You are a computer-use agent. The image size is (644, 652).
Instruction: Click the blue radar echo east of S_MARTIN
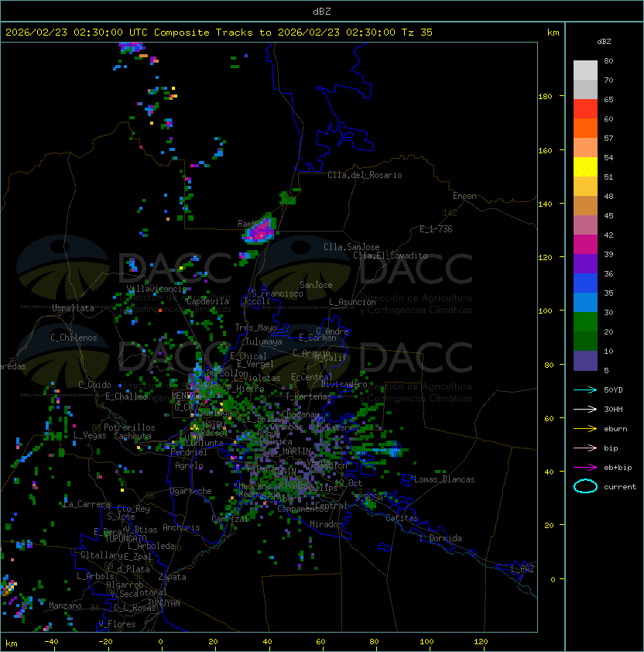(391, 450)
